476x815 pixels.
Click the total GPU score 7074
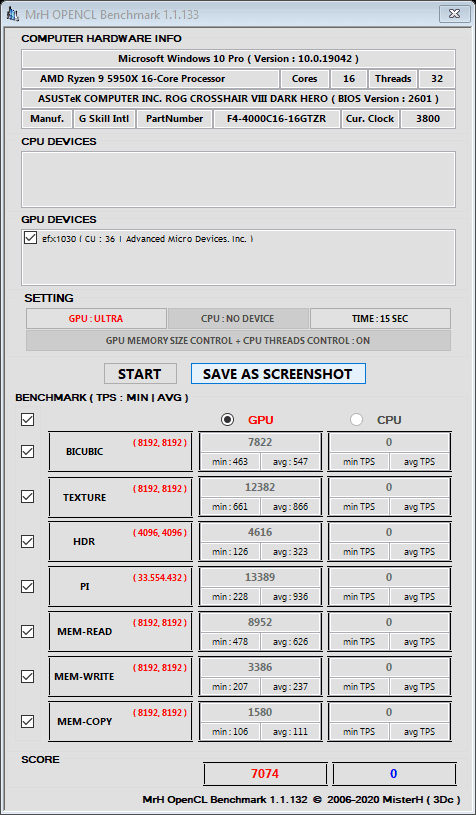point(265,773)
